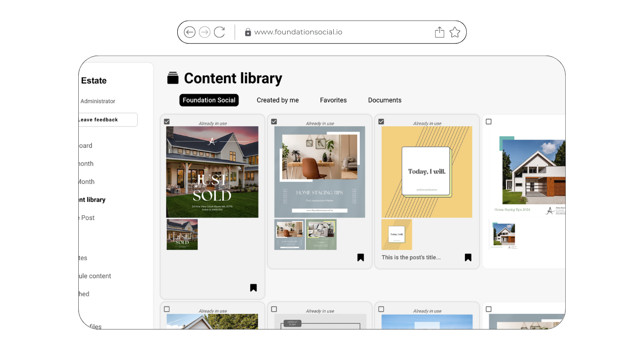Uncheck the Just Sold post checkbox
The width and height of the screenshot is (644, 362).
click(x=167, y=122)
